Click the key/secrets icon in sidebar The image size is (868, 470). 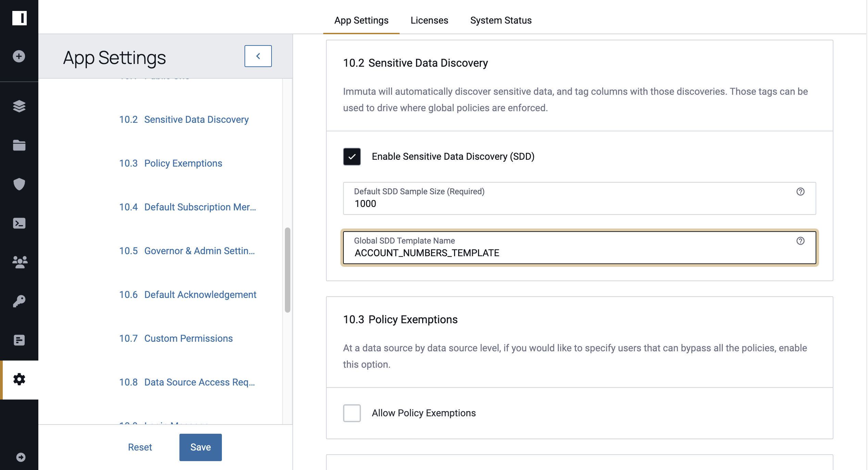point(19,301)
